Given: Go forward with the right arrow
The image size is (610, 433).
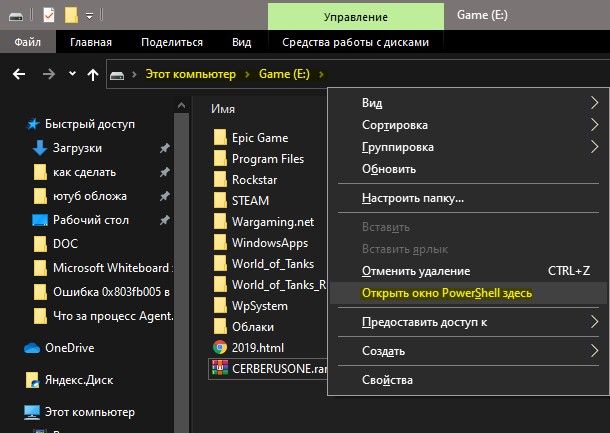Looking at the screenshot, I should (49, 74).
